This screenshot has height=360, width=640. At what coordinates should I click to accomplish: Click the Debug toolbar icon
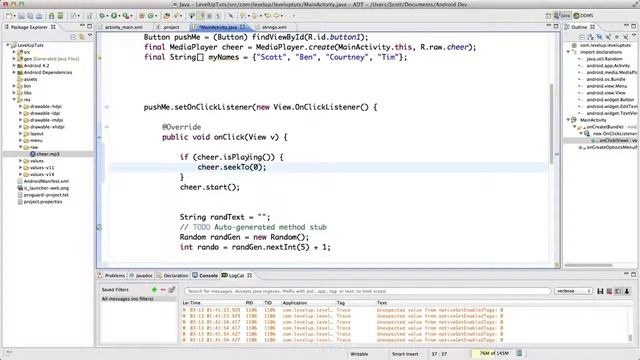coord(102,16)
